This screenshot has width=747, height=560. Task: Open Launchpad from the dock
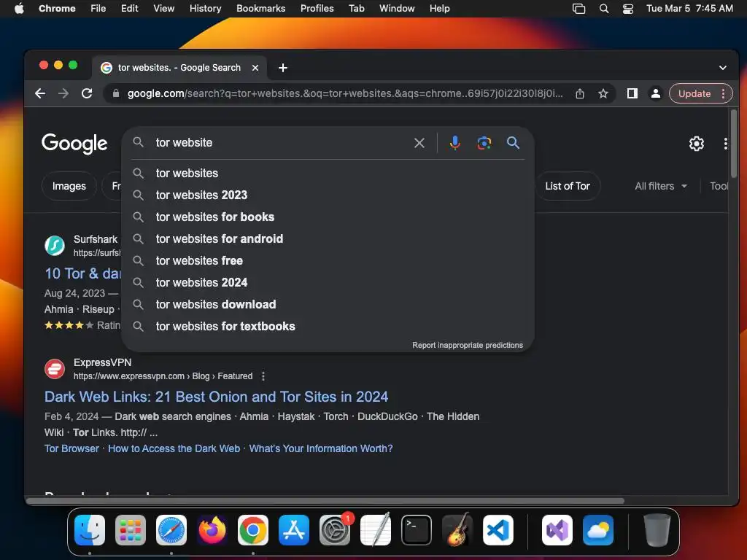(131, 530)
